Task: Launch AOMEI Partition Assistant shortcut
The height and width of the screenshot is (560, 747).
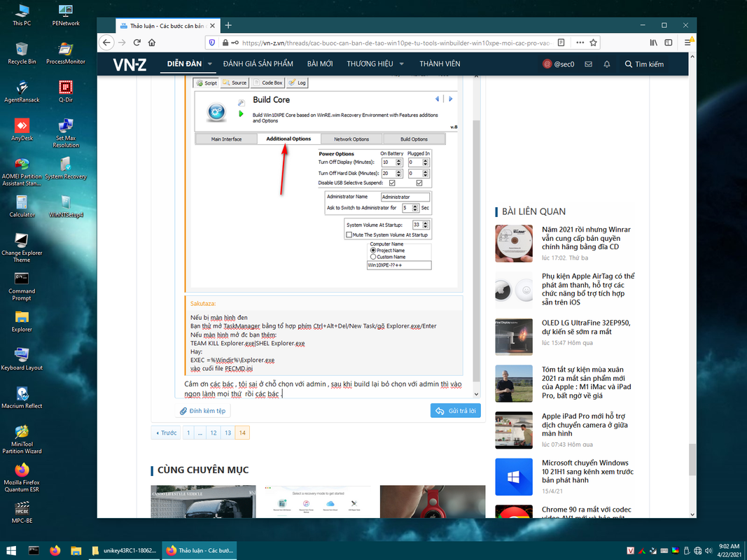Action: click(22, 172)
